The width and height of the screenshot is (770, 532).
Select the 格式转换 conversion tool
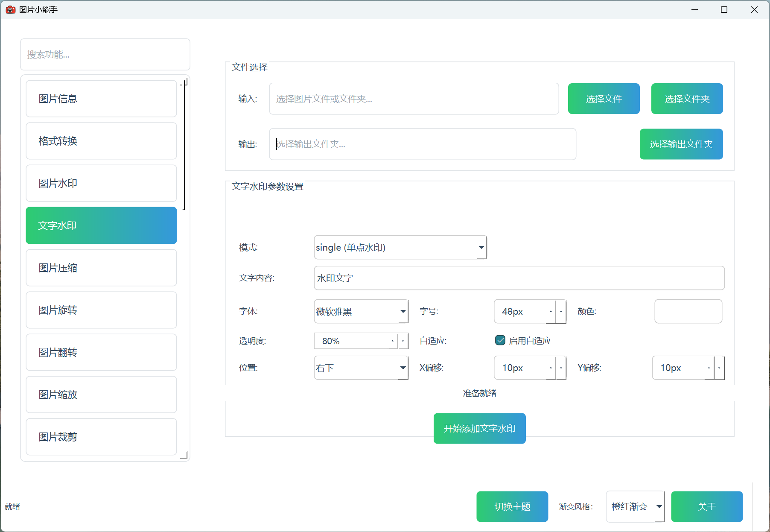tap(101, 141)
